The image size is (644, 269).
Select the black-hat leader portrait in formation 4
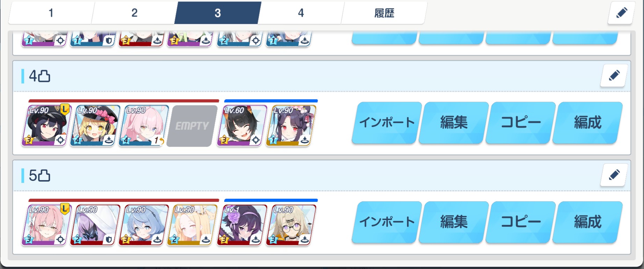click(46, 126)
